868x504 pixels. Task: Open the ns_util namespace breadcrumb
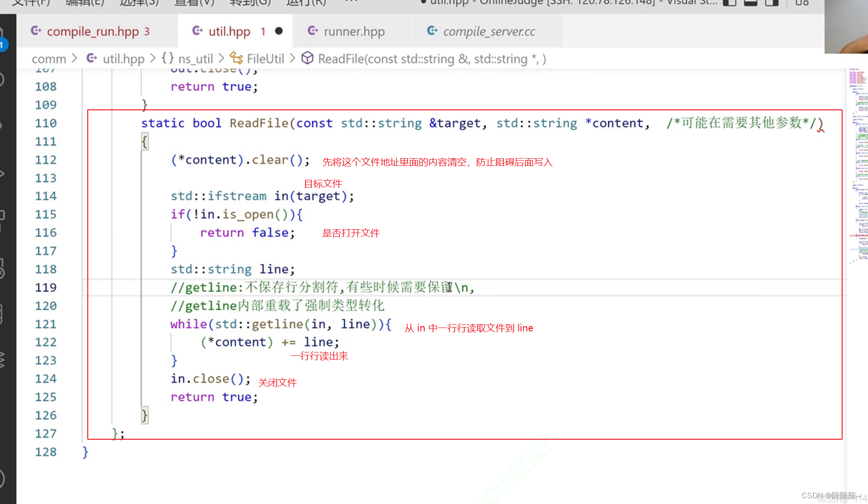(196, 59)
